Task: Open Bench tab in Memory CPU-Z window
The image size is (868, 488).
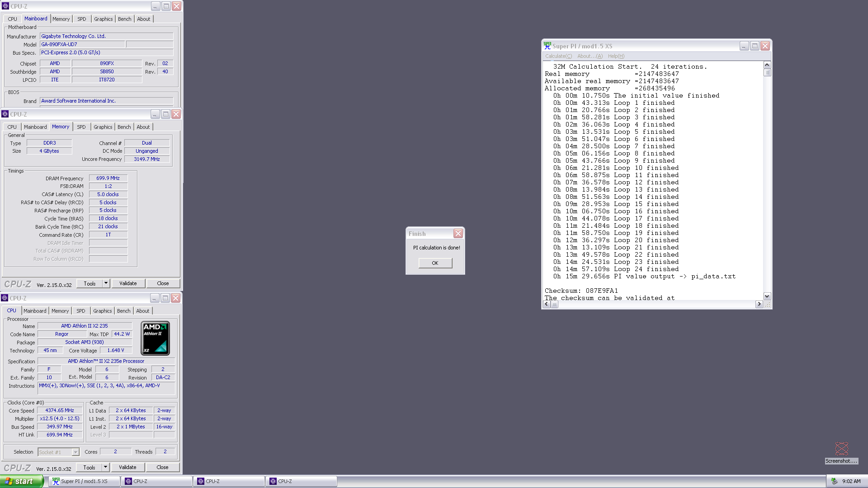Action: pyautogui.click(x=124, y=127)
